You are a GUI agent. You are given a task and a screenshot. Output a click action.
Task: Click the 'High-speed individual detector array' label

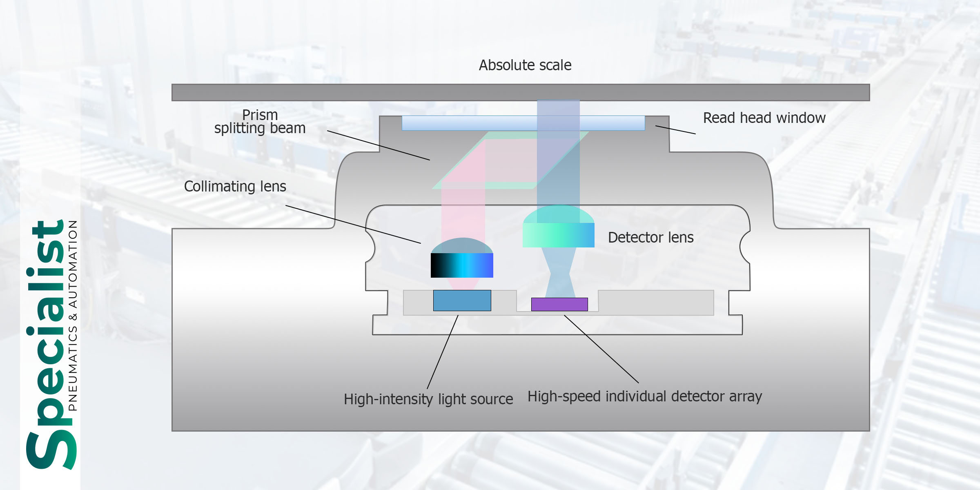click(x=645, y=396)
